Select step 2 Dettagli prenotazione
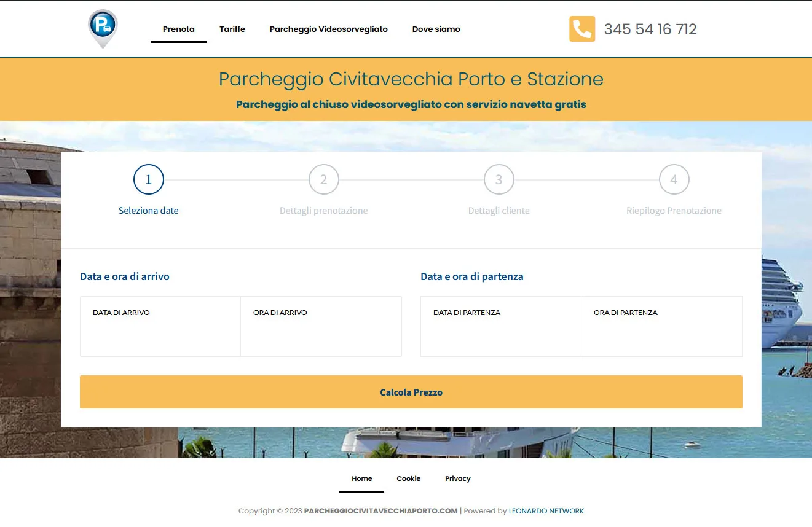812x527 pixels. tap(324, 191)
